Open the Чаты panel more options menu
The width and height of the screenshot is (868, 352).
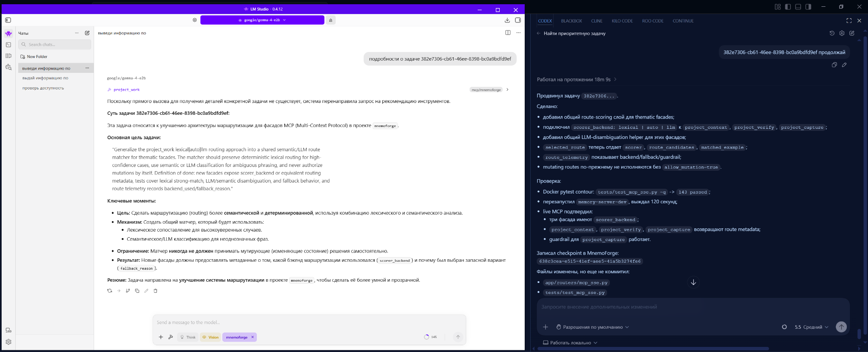pyautogui.click(x=77, y=33)
